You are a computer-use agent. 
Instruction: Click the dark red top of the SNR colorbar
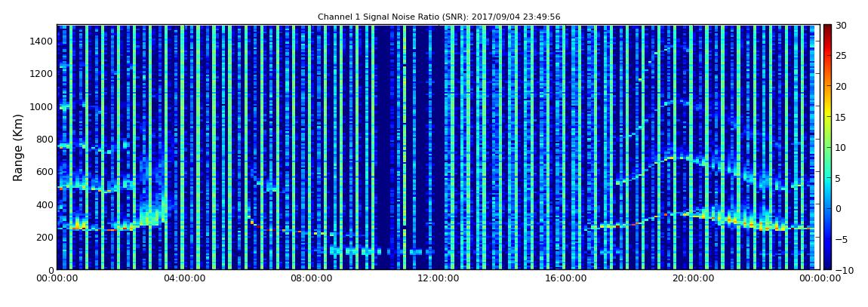827,30
